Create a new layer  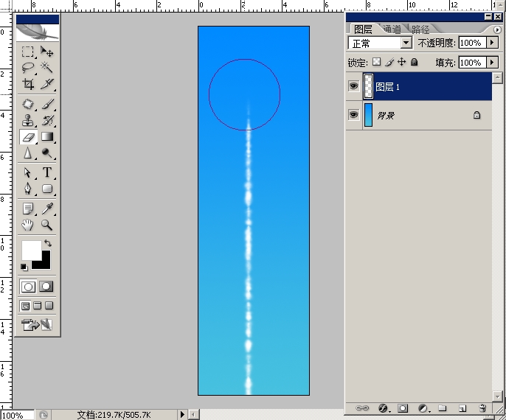[462, 408]
